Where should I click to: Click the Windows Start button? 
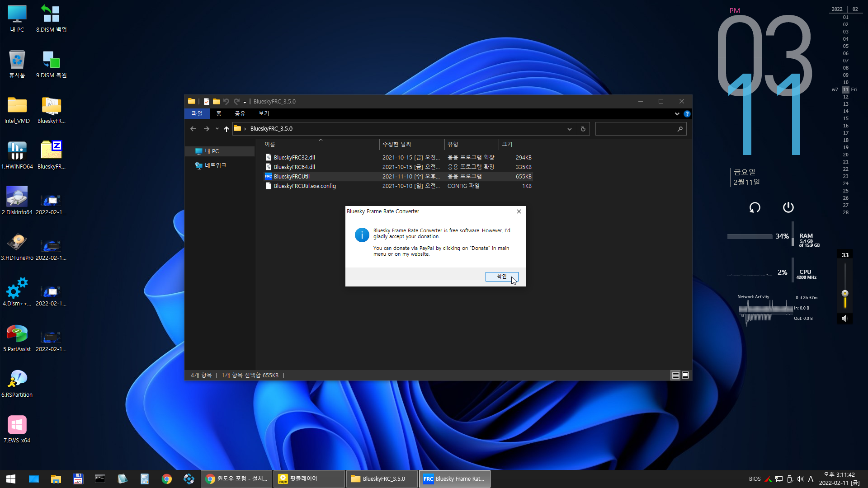[x=11, y=479]
